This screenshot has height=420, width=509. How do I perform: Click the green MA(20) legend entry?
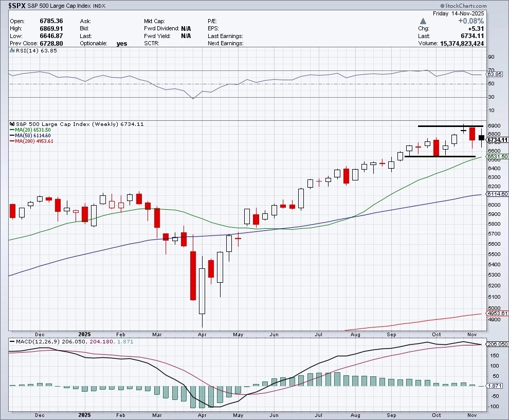[x=30, y=130]
